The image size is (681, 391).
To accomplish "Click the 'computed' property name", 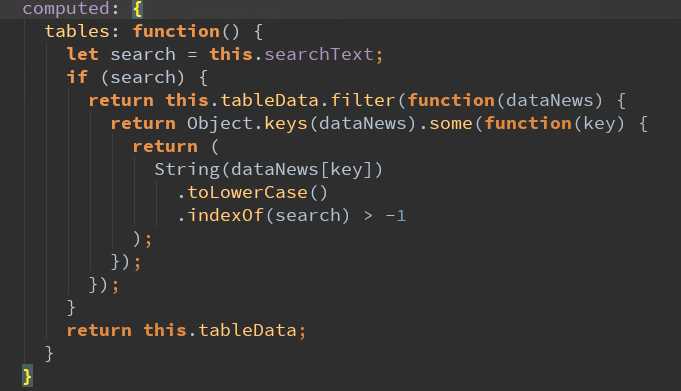I will point(65,8).
